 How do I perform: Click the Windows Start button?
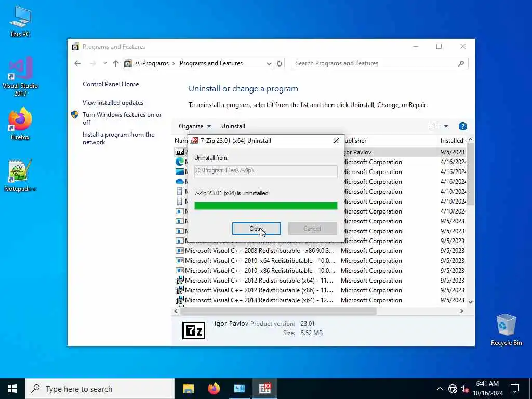[12, 389]
